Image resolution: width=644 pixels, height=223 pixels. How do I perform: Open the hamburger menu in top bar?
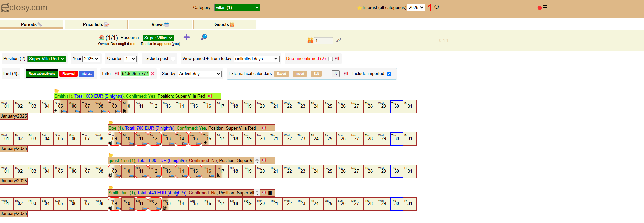click(x=545, y=7)
